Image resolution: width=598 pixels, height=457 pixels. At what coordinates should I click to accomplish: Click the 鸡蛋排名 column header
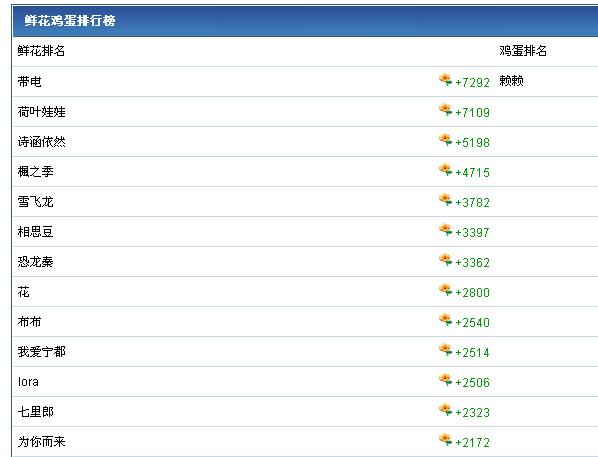[x=523, y=51]
